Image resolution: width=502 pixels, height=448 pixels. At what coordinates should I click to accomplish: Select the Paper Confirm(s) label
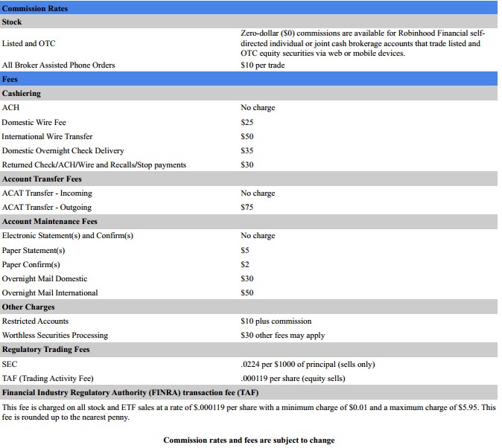(31, 265)
